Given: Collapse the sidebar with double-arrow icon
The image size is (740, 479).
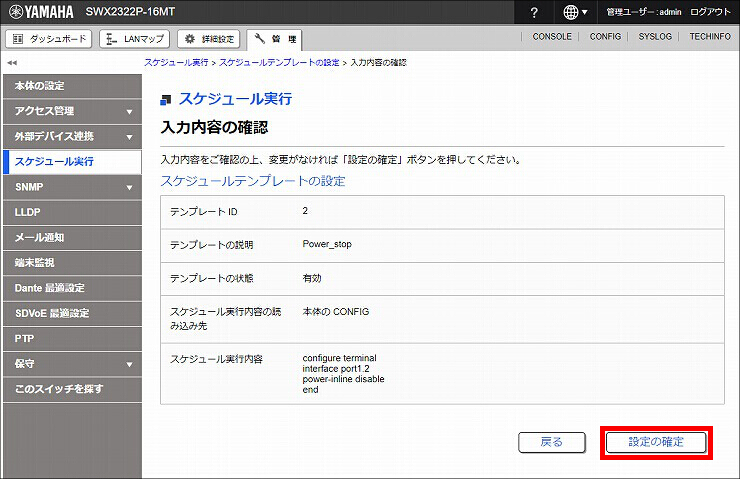Looking at the screenshot, I should click(x=12, y=62).
